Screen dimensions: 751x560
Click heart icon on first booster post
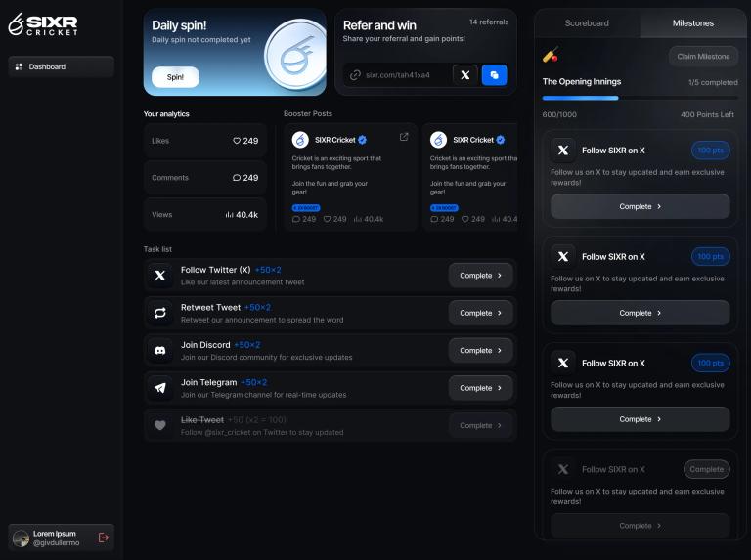[x=328, y=219]
